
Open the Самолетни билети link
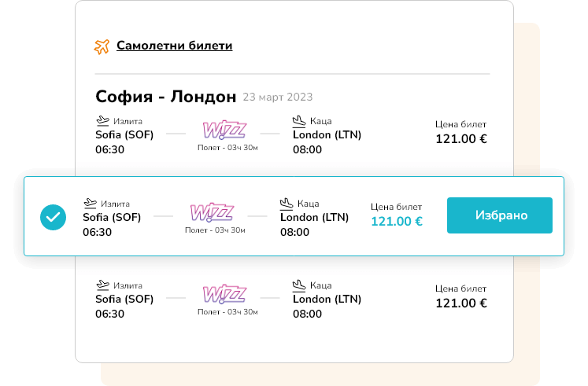(175, 46)
